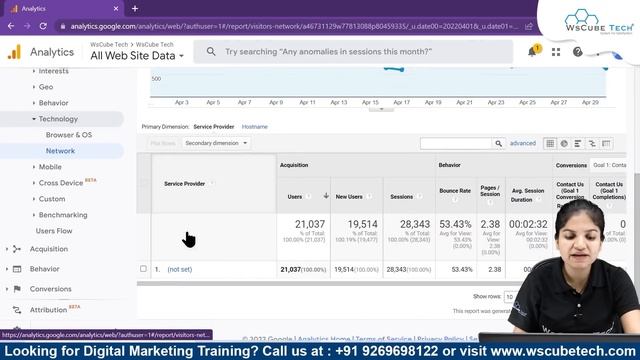Click the Service Provider column header
640x360 pixels.
184,184
